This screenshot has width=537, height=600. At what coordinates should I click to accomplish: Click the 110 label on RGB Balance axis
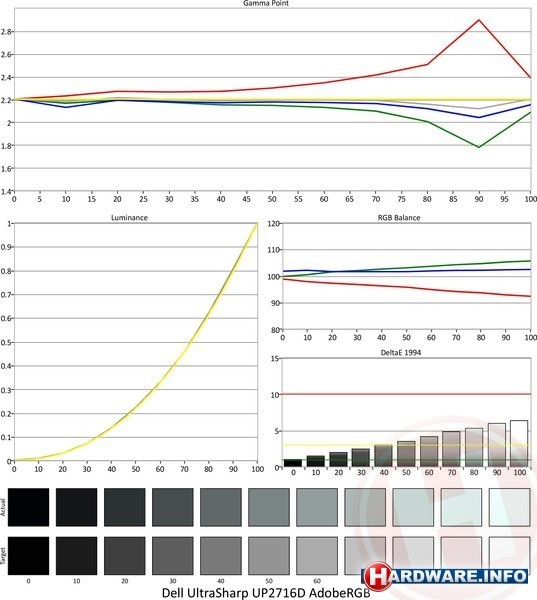pyautogui.click(x=274, y=250)
